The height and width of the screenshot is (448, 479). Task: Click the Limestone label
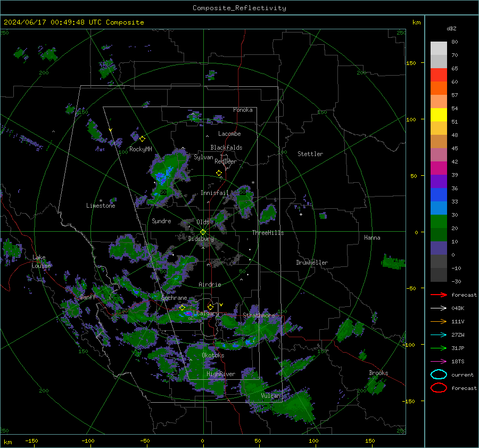click(101, 206)
